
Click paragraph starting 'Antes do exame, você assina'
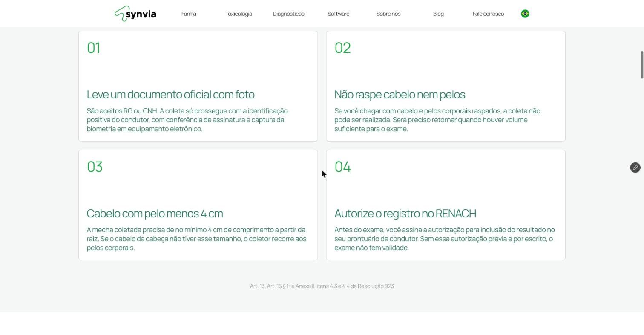tap(445, 239)
